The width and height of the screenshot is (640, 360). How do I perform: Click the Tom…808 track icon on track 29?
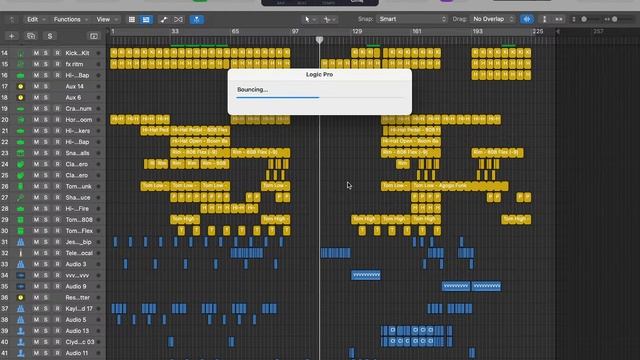coord(20,220)
